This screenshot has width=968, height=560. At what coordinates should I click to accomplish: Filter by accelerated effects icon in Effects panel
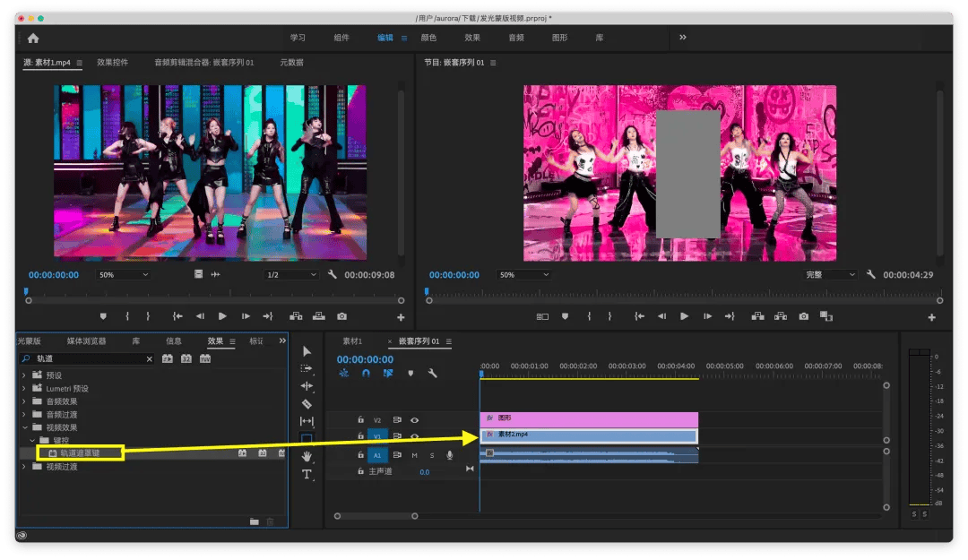[168, 358]
